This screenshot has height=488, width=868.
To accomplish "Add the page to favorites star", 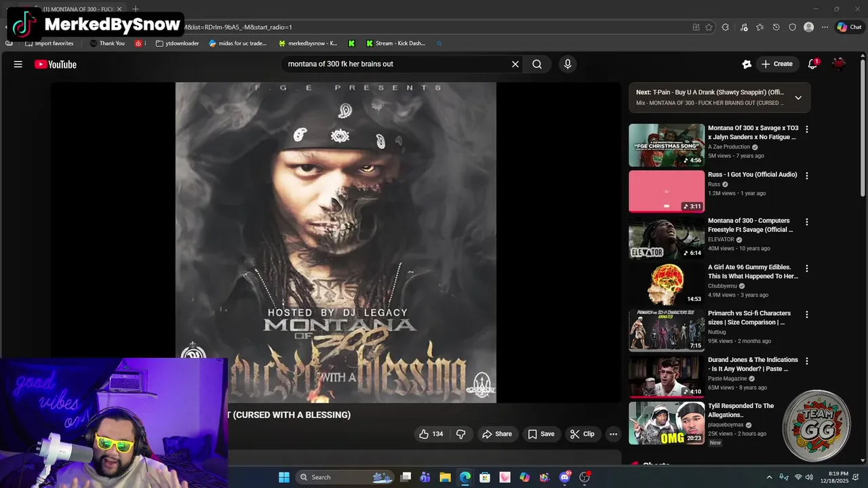I will (x=709, y=27).
